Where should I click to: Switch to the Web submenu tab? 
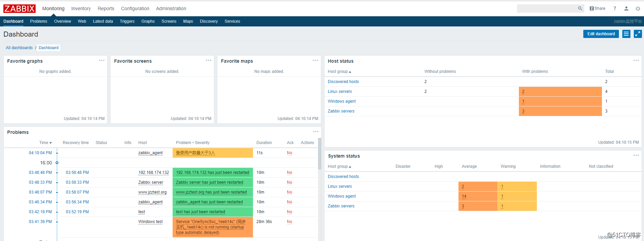[x=82, y=21]
